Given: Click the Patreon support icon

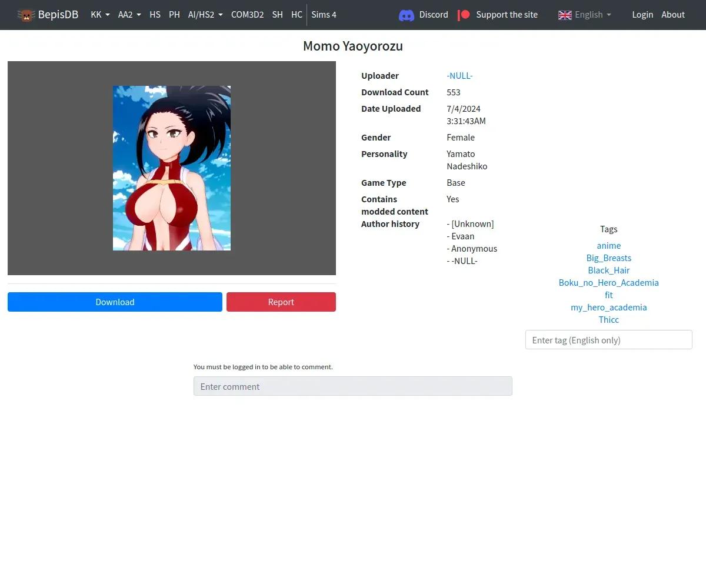Looking at the screenshot, I should click(x=464, y=15).
